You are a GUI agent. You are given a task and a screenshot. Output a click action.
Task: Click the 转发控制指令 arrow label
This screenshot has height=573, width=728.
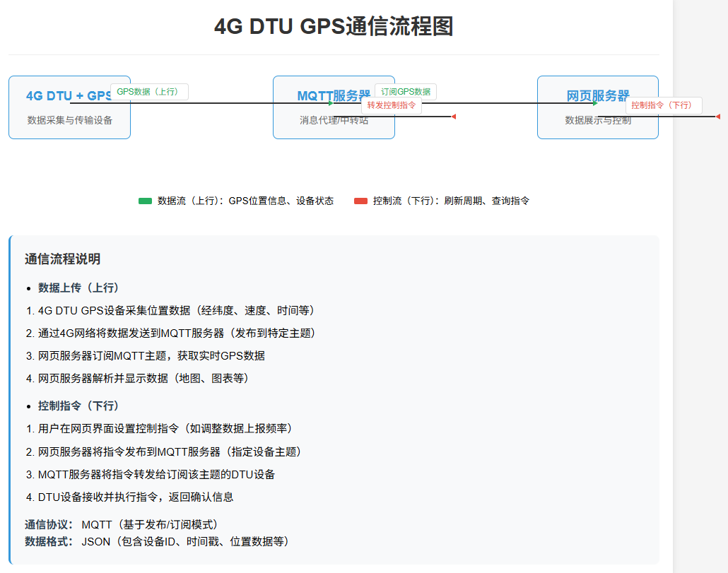pyautogui.click(x=392, y=106)
